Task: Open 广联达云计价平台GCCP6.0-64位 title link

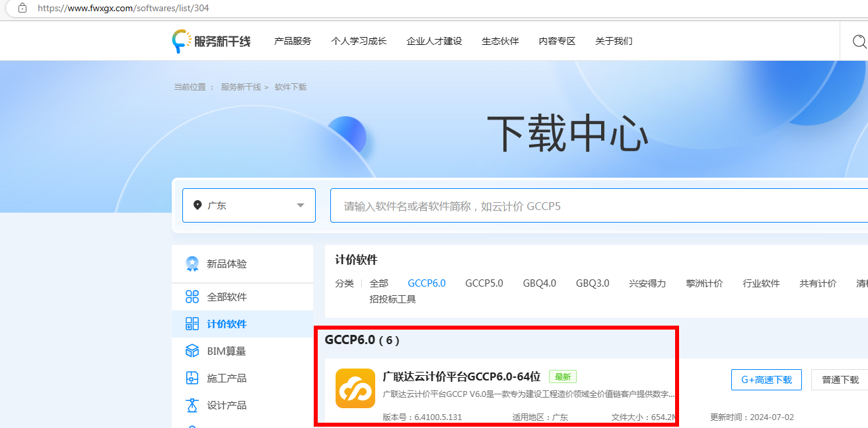Action: (462, 376)
